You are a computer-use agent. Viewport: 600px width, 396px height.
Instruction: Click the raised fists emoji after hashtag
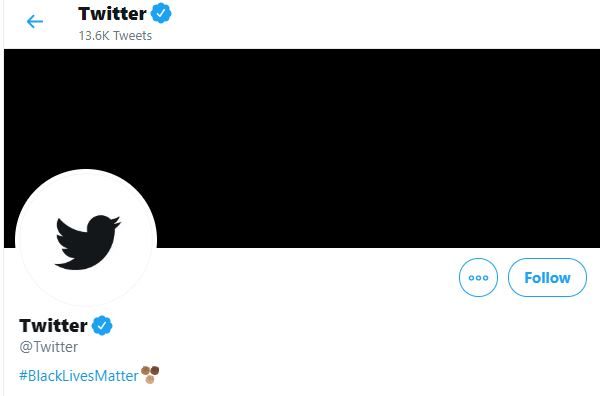point(150,375)
